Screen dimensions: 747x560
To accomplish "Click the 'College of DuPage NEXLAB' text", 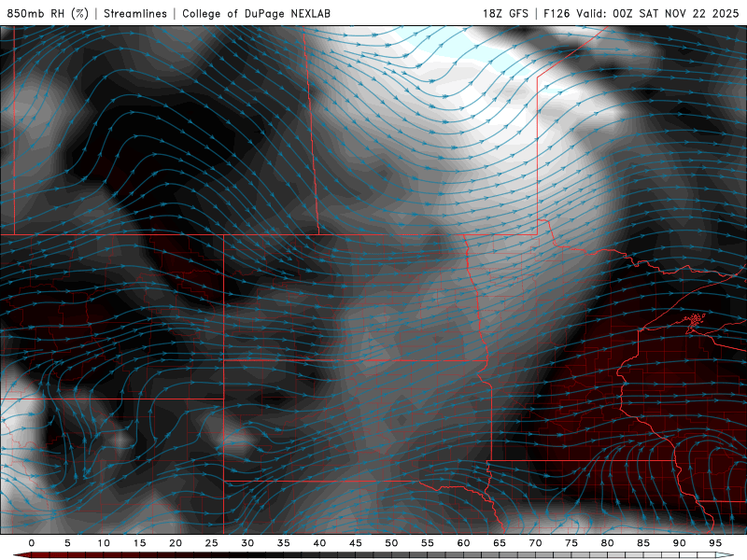I will (256, 13).
